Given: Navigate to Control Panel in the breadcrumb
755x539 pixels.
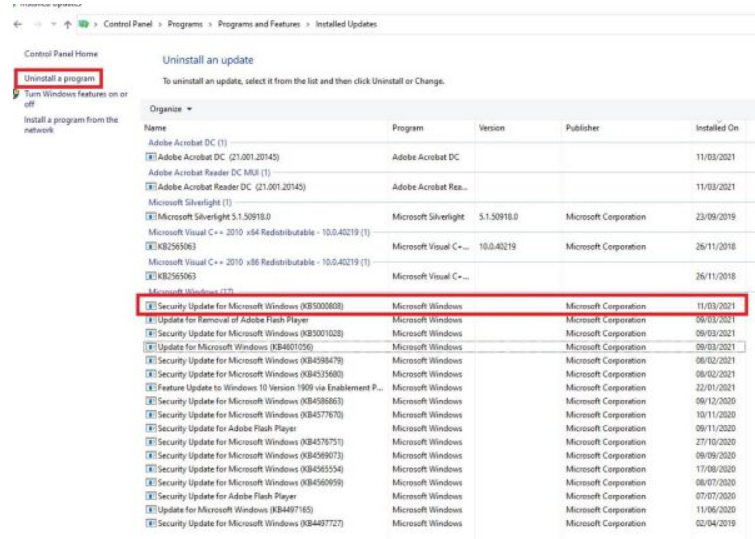Looking at the screenshot, I should pyautogui.click(x=128, y=24).
